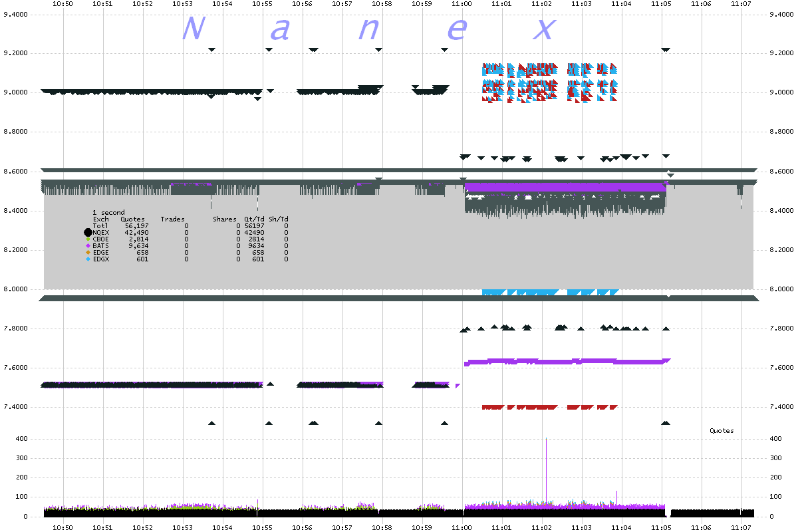
Task: Click 8.8000 on the right price axis
Action: point(780,132)
